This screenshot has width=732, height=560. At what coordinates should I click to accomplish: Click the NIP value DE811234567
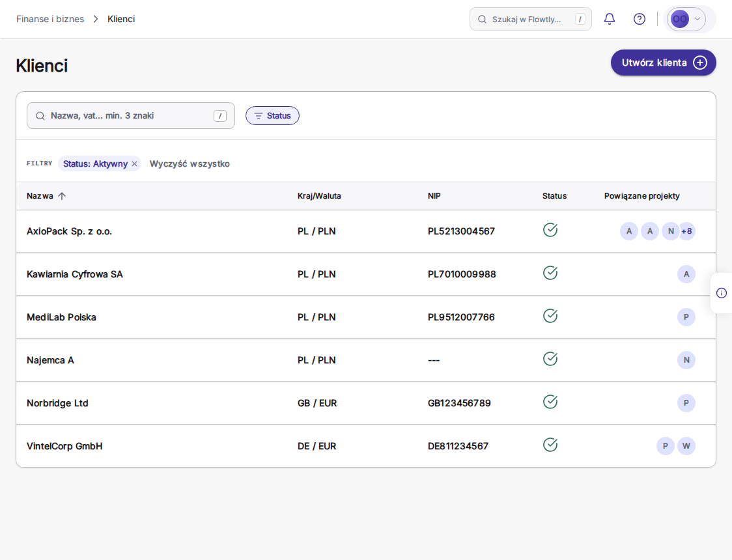pyautogui.click(x=458, y=446)
